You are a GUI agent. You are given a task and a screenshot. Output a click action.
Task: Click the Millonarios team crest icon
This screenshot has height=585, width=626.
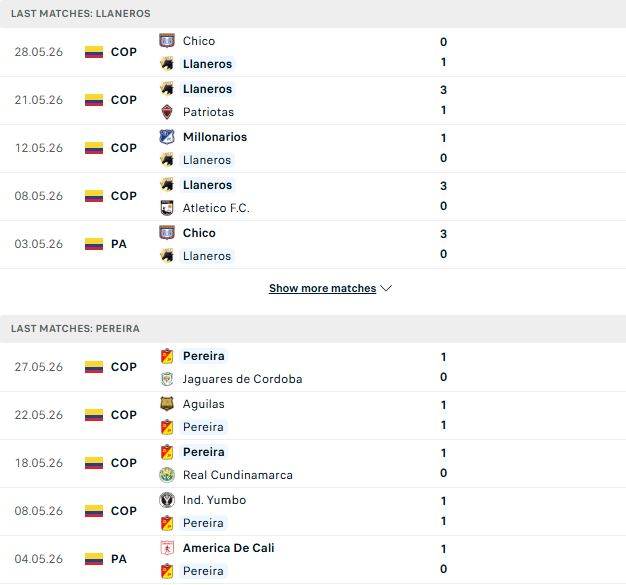pos(167,137)
